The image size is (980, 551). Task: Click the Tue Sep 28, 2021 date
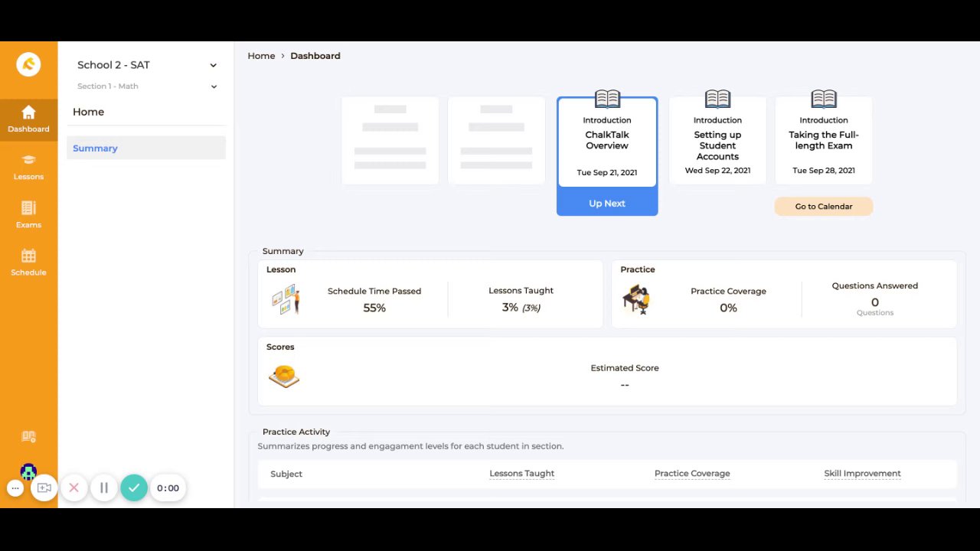coord(824,171)
